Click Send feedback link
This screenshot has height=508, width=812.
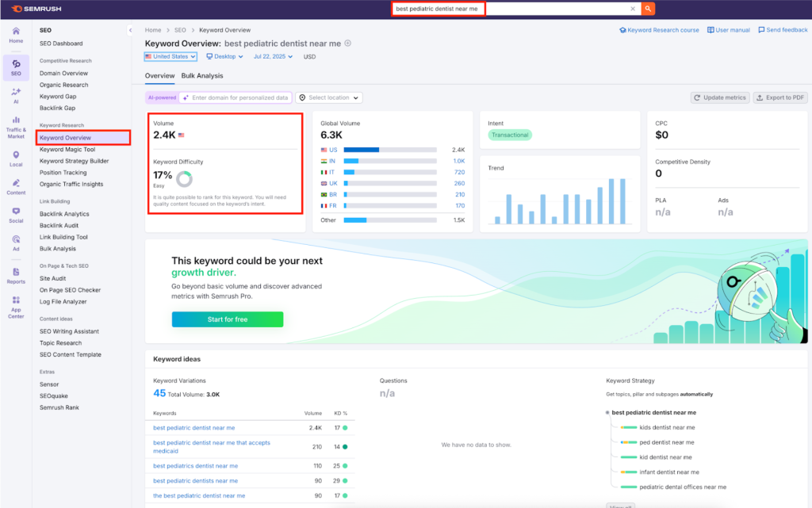(x=783, y=30)
